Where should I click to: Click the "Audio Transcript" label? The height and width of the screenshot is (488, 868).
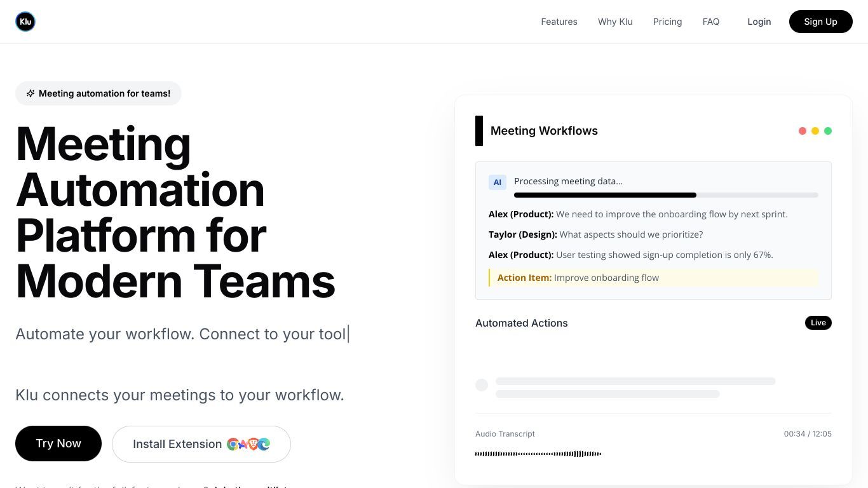coord(505,434)
